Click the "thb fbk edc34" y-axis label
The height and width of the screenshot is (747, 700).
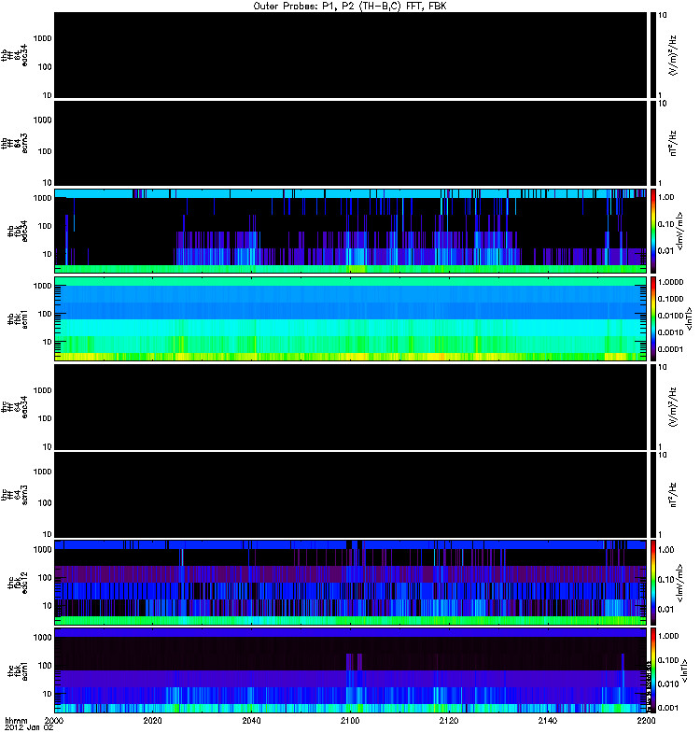(x=18, y=231)
